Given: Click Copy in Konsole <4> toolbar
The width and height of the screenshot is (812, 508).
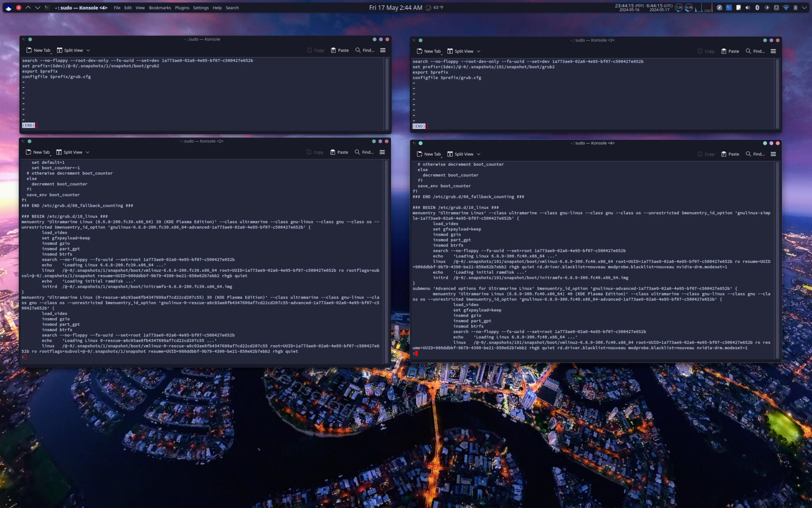Looking at the screenshot, I should (706, 154).
